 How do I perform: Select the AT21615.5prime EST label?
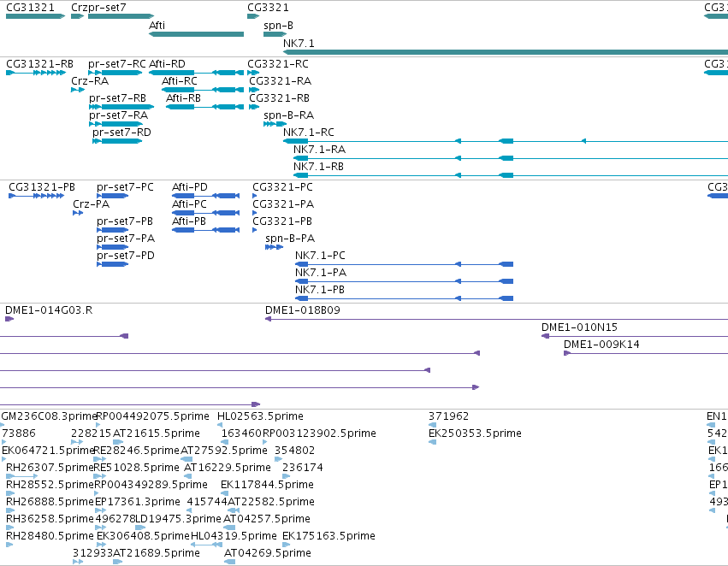(157, 433)
